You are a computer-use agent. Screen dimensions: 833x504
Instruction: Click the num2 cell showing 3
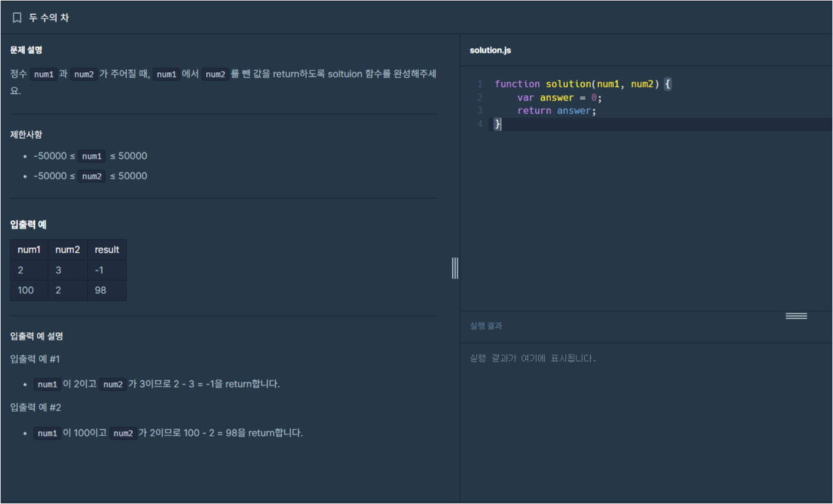point(68,270)
